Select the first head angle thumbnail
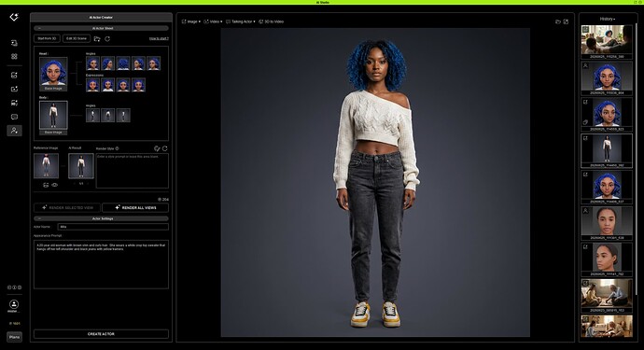The height and width of the screenshot is (350, 644). pyautogui.click(x=92, y=63)
